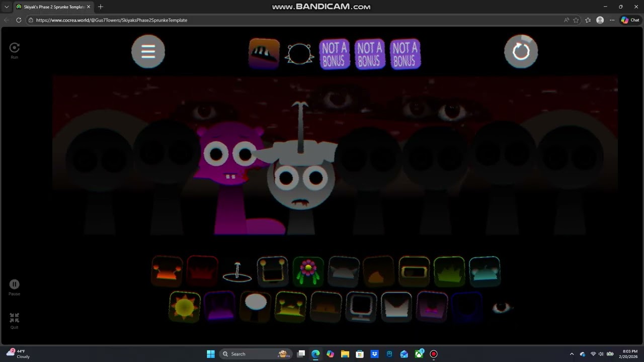This screenshot has width=644, height=362.
Task: Open the weather widget showing 44°F Cloudy
Action: pyautogui.click(x=18, y=354)
